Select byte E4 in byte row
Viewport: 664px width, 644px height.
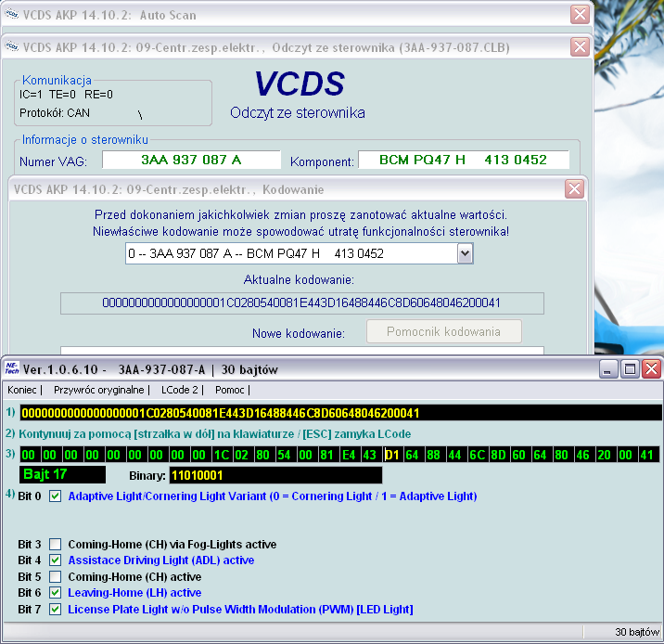tap(349, 455)
